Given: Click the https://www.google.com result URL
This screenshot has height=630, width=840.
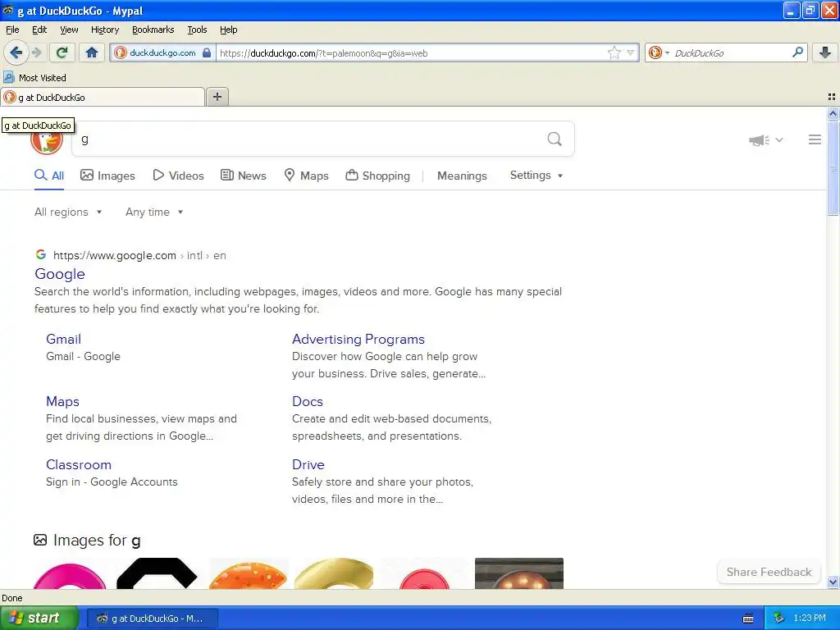Looking at the screenshot, I should pyautogui.click(x=115, y=256).
